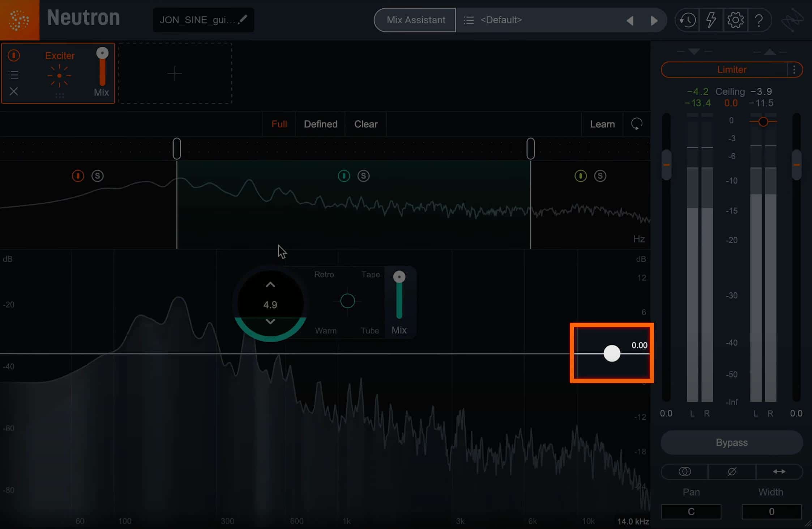812x529 pixels.
Task: Invert phase with the slashed circle icon
Action: click(732, 471)
